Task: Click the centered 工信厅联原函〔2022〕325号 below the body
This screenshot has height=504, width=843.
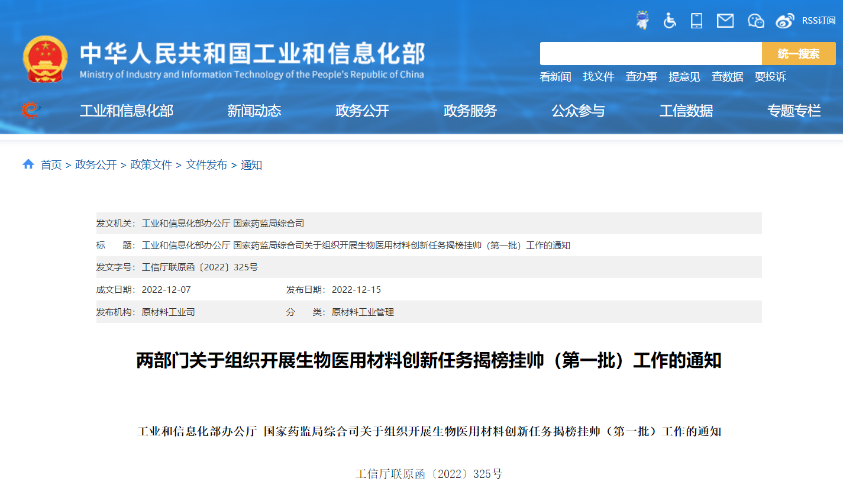Action: tap(429, 474)
